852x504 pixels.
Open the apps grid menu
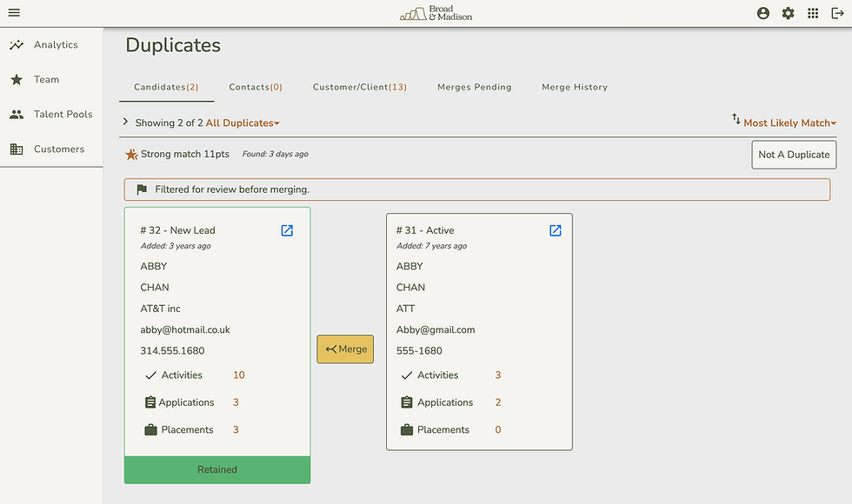click(x=814, y=13)
